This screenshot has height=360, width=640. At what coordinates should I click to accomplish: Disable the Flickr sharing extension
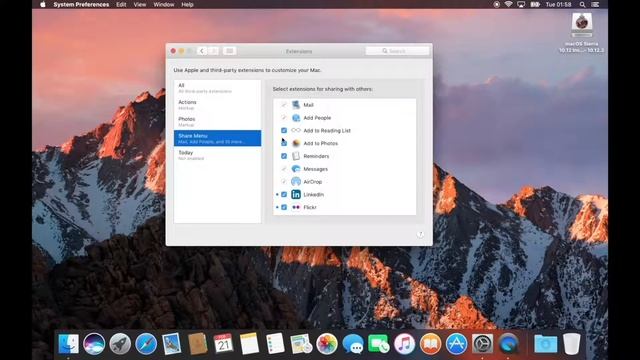tap(284, 207)
